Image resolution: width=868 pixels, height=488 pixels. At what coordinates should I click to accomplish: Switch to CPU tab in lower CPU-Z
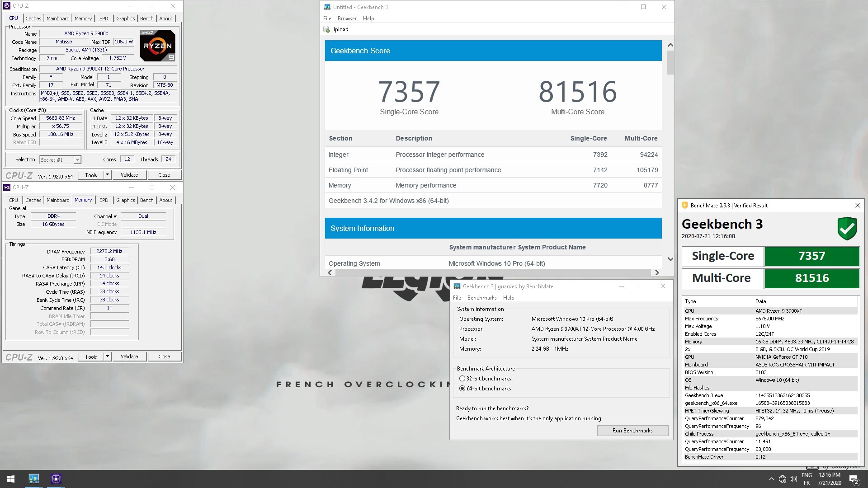click(14, 200)
